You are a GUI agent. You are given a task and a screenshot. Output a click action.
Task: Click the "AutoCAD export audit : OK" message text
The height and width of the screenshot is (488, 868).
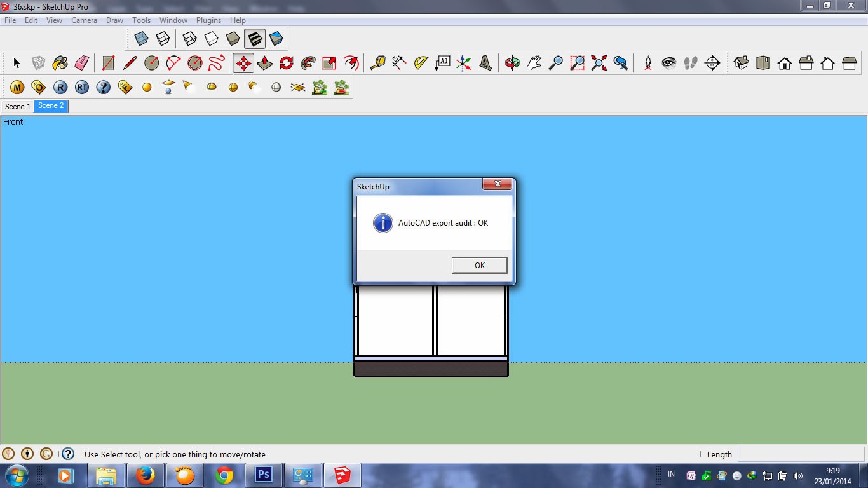[443, 223]
